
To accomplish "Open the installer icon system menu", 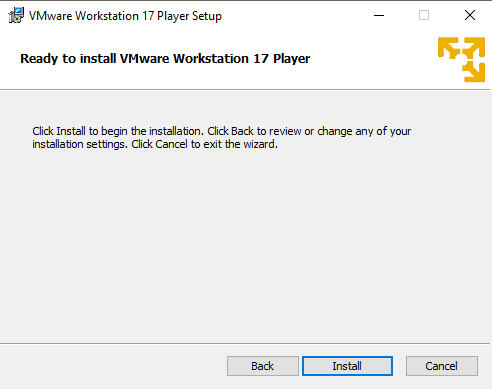I will click(16, 15).
